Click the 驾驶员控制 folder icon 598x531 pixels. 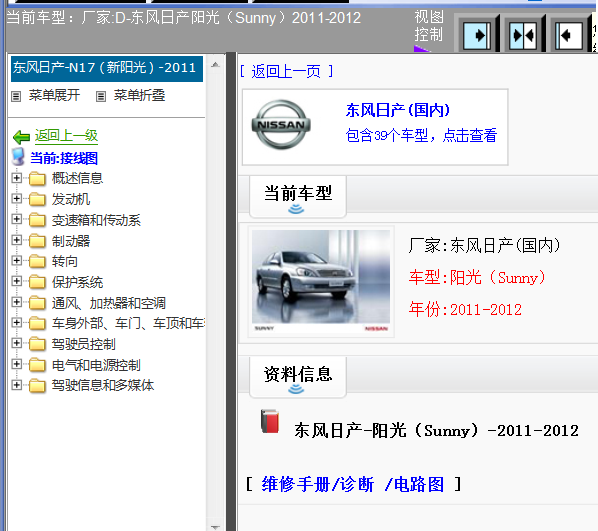(x=37, y=344)
